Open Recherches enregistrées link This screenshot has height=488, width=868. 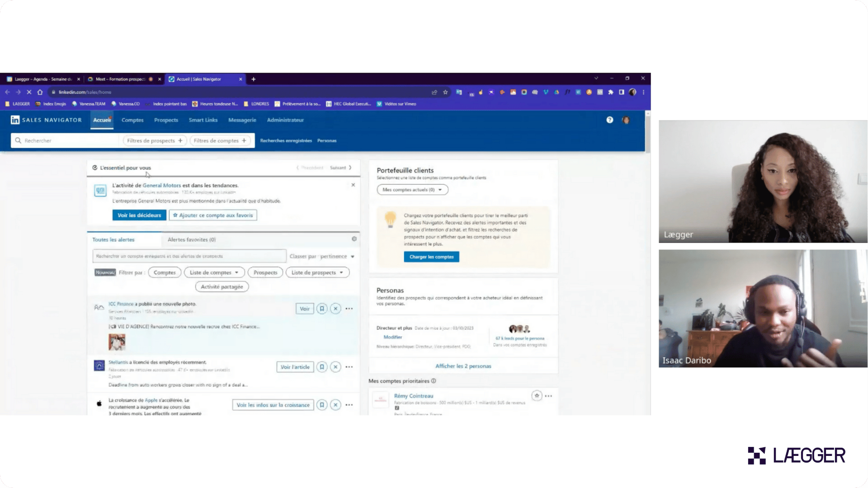pos(286,141)
